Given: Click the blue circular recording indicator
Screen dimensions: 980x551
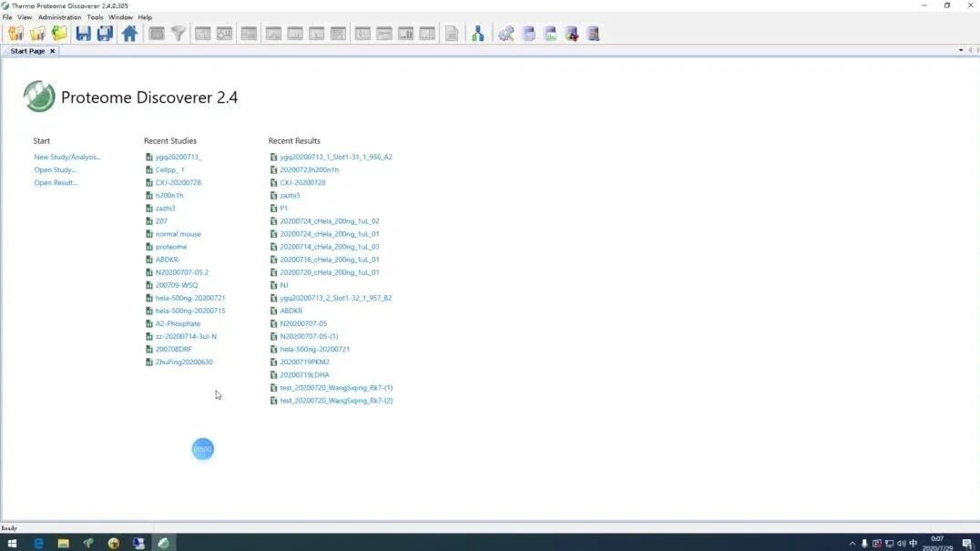Looking at the screenshot, I should point(202,449).
